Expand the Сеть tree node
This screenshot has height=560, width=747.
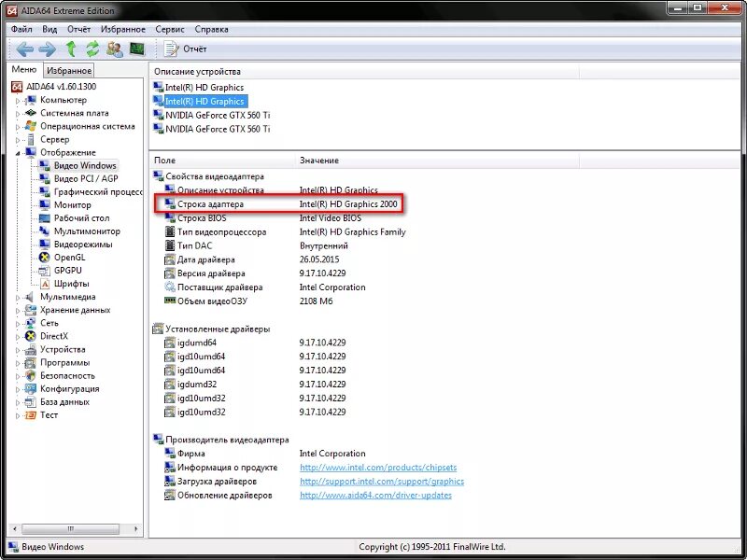tap(18, 323)
